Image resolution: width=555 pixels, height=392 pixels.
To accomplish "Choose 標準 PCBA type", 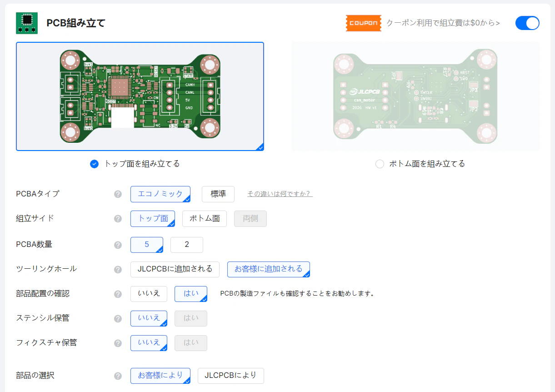I will [218, 194].
